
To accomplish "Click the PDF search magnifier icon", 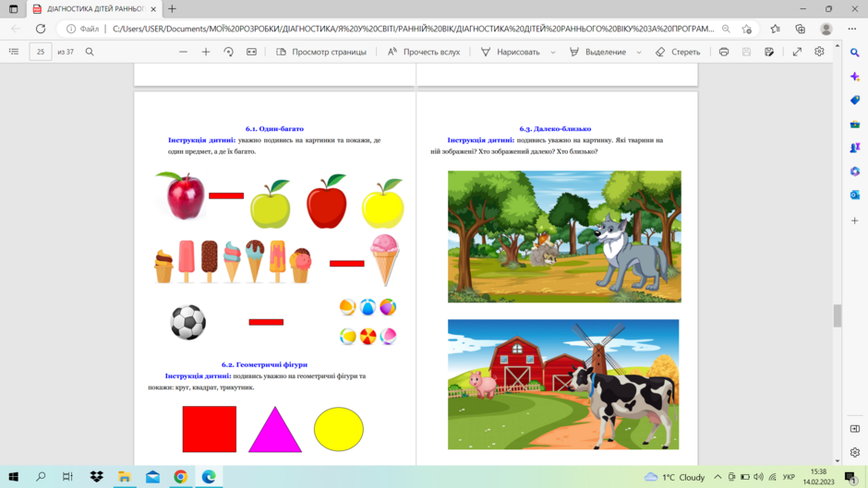I will (90, 52).
